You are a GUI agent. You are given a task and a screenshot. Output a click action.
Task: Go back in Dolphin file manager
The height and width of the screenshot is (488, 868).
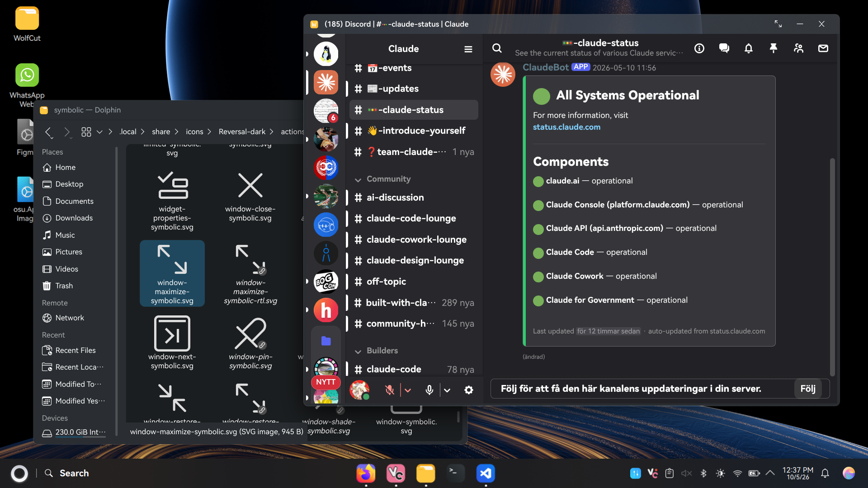coord(49,132)
